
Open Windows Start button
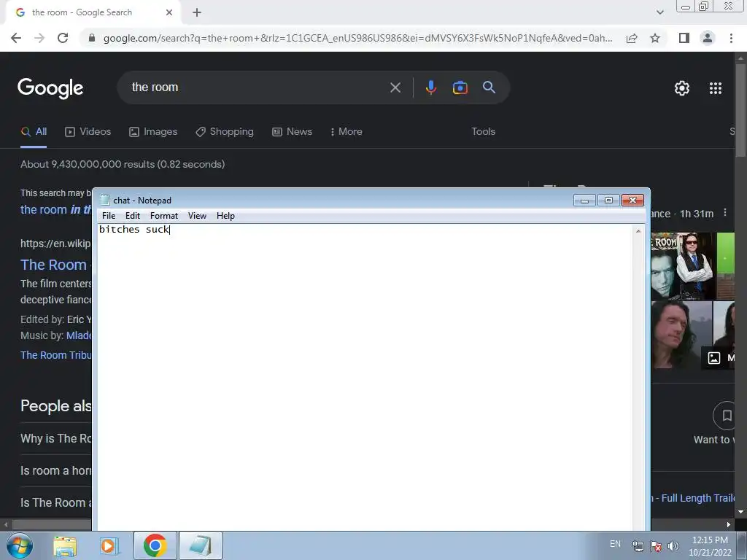(x=19, y=545)
